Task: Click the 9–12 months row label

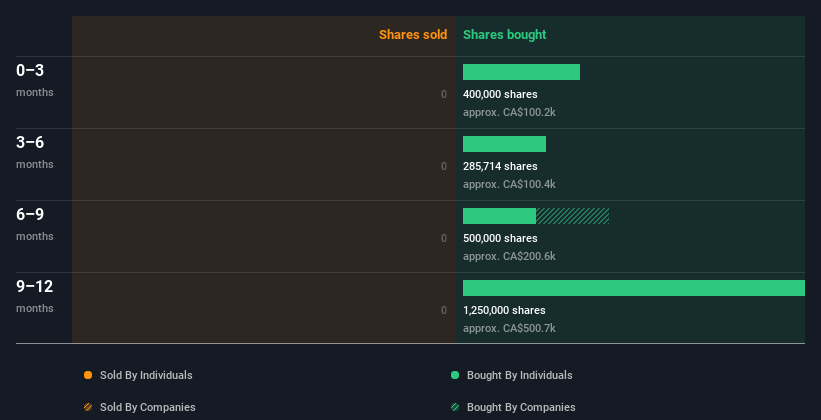Action: pos(35,296)
